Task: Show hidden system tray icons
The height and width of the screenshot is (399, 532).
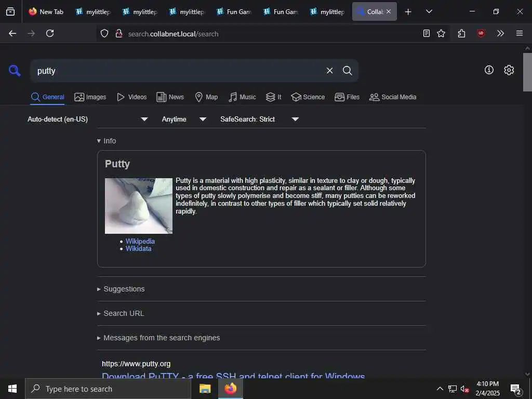Action: coord(440,389)
